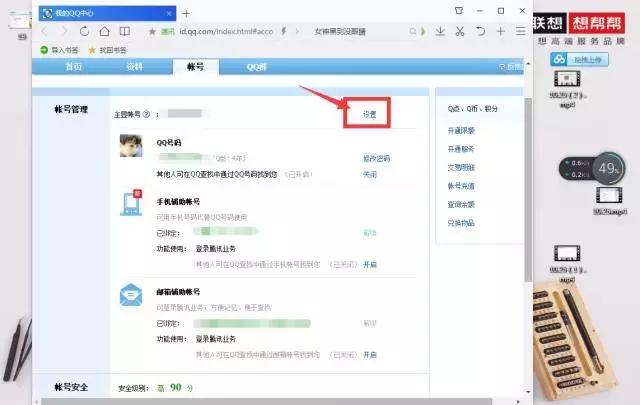640x405 pixels.
Task: Open the browser home page icon
Action: coord(104,31)
